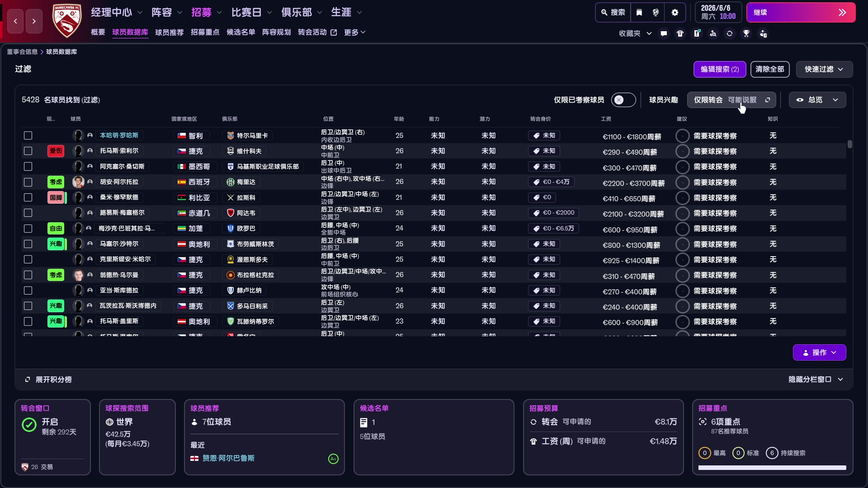Open the 招募 menu

click(x=202, y=12)
